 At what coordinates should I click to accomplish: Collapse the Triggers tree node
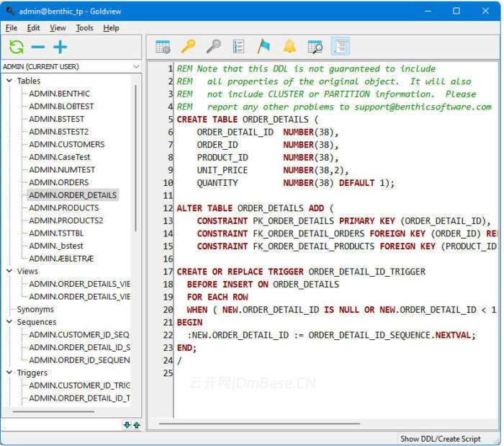coord(9,373)
